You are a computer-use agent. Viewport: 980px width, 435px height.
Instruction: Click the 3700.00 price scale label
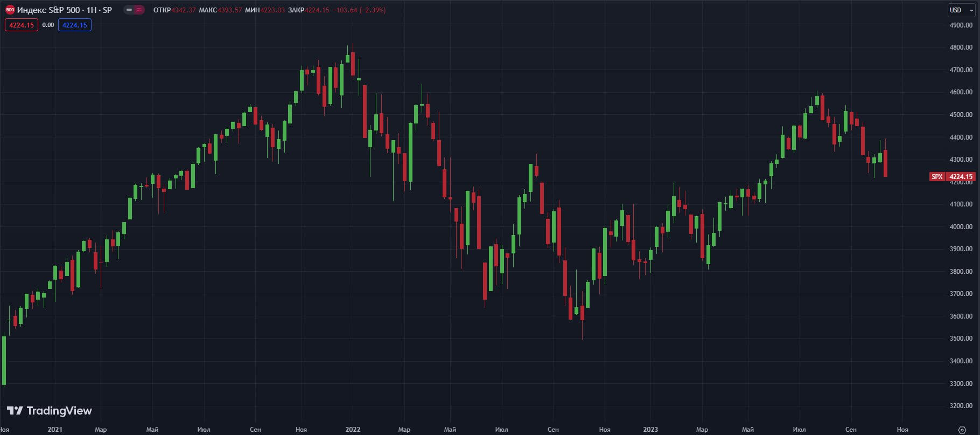click(961, 294)
